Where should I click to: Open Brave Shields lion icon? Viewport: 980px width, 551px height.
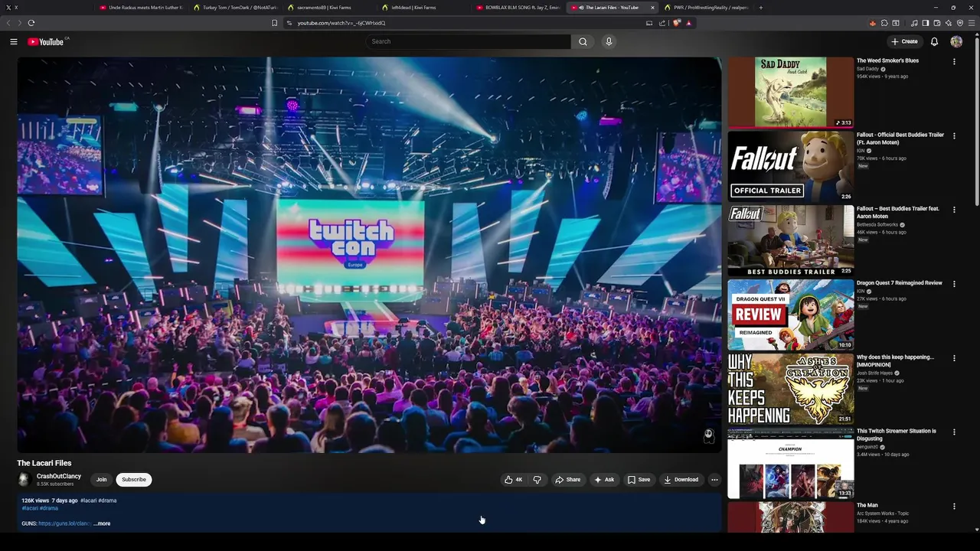676,23
